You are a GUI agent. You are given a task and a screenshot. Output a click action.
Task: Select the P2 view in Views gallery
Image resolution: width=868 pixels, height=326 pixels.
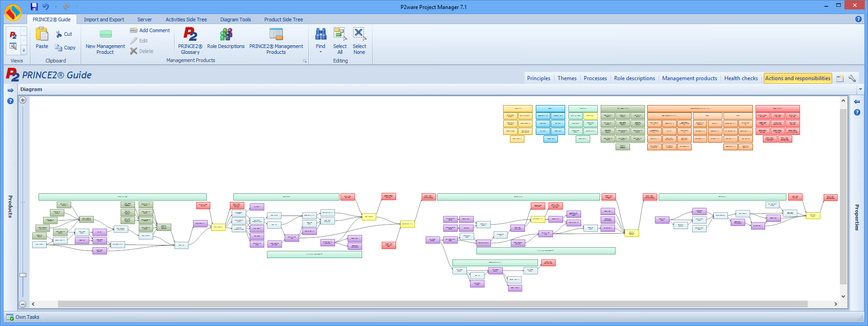click(13, 35)
